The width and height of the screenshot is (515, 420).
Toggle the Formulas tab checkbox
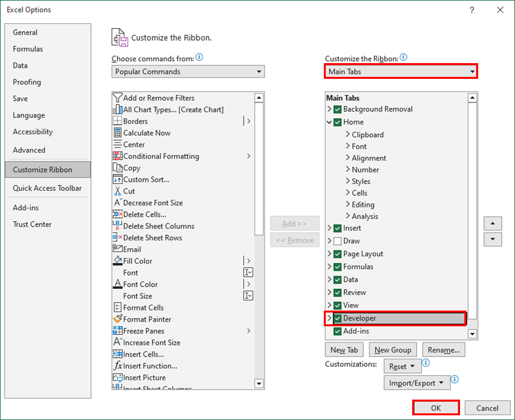(x=337, y=267)
